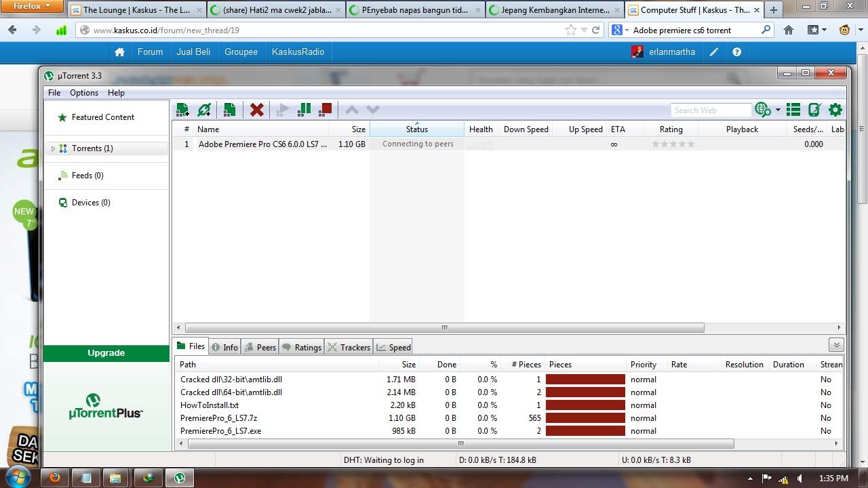The height and width of the screenshot is (488, 868).
Task: Remove the selected torrent with red X
Action: 256,110
